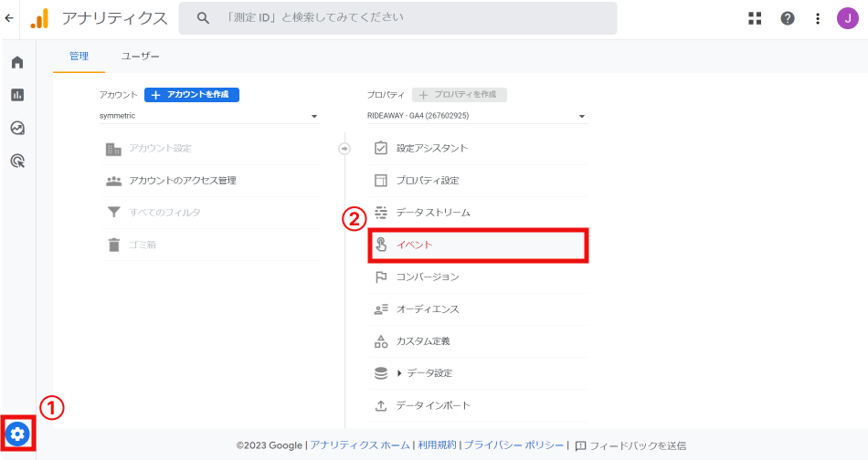Screen dimensions: 868x460
Task: Open Admin gear at sidebar bottom
Action: pos(17,434)
